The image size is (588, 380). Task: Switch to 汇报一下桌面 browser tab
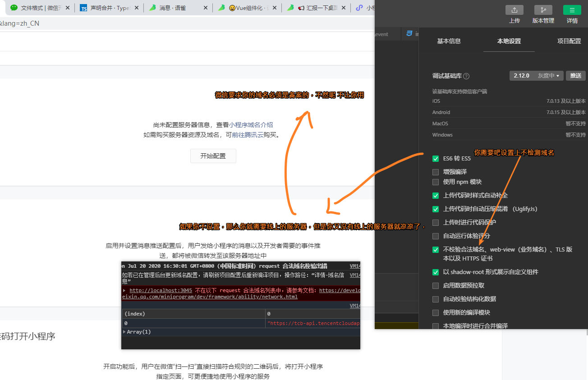(x=317, y=8)
